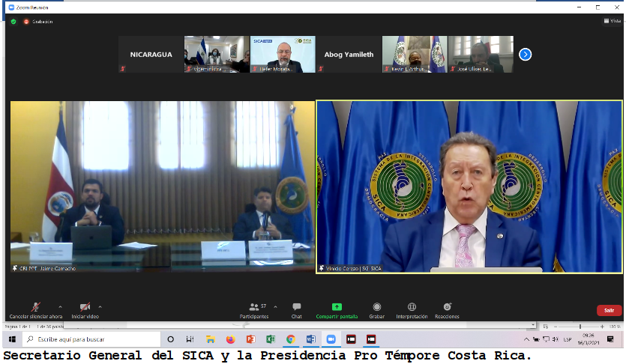Open Interpretación language options

[412, 311]
